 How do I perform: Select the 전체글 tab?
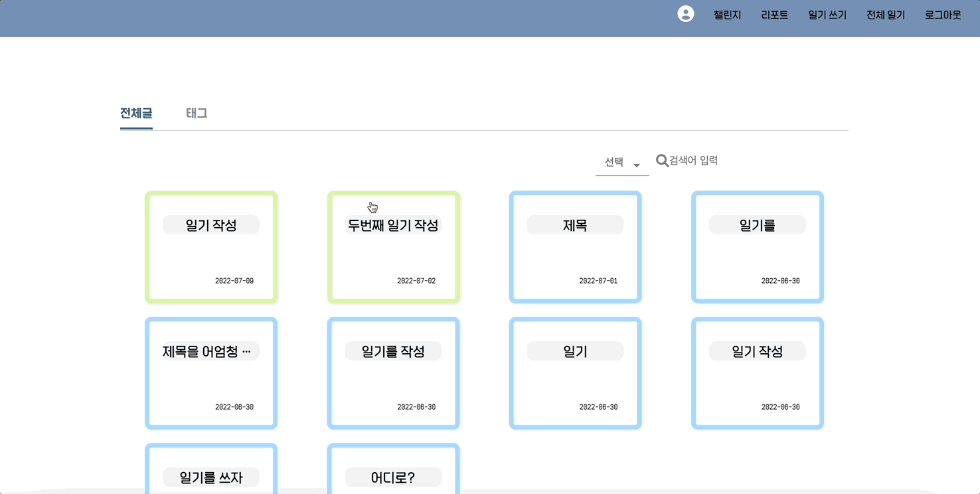coord(135,113)
